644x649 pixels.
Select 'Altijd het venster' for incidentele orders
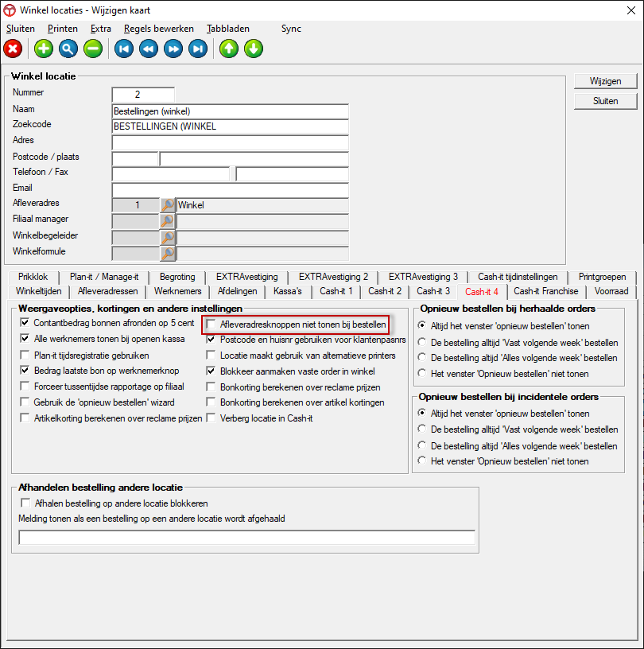point(421,413)
